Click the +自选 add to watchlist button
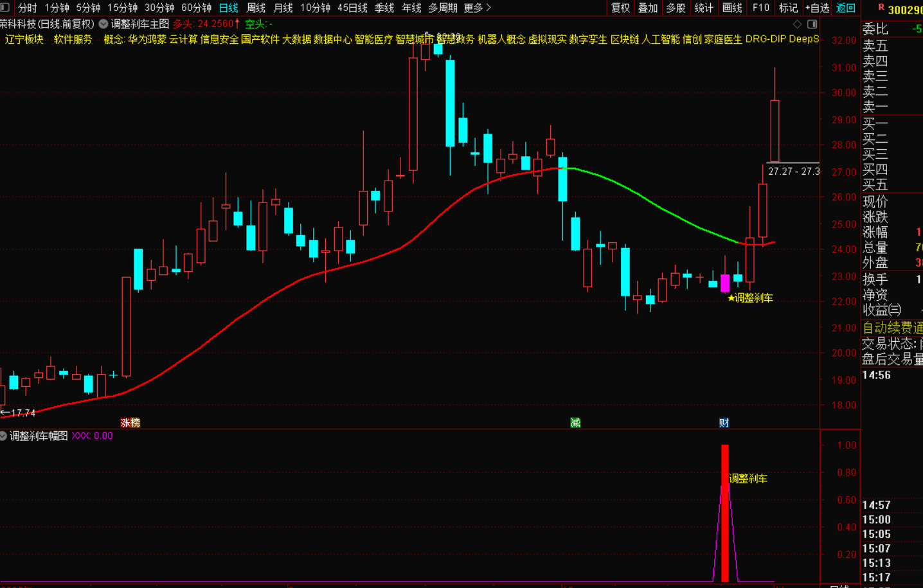Screen dimensions: 923x588 click(817, 8)
